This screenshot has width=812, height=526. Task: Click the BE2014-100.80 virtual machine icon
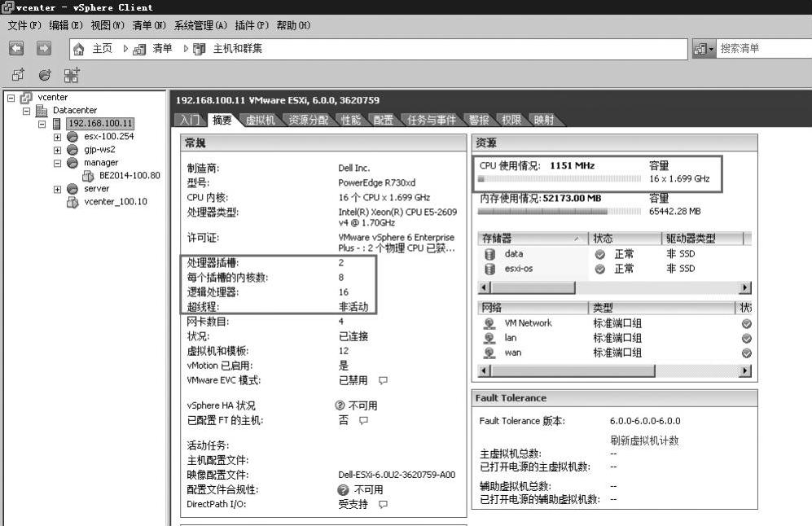click(x=89, y=176)
